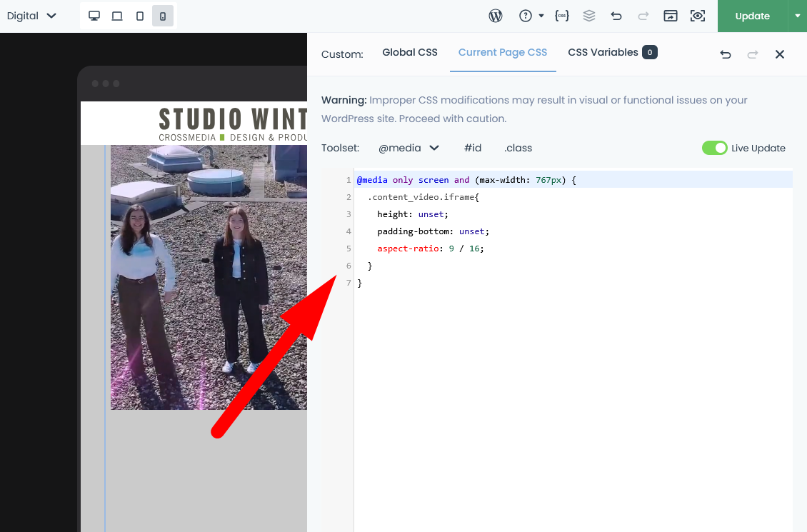Switch to laptop device preview
Screen dimensions: 807x532
[117, 16]
